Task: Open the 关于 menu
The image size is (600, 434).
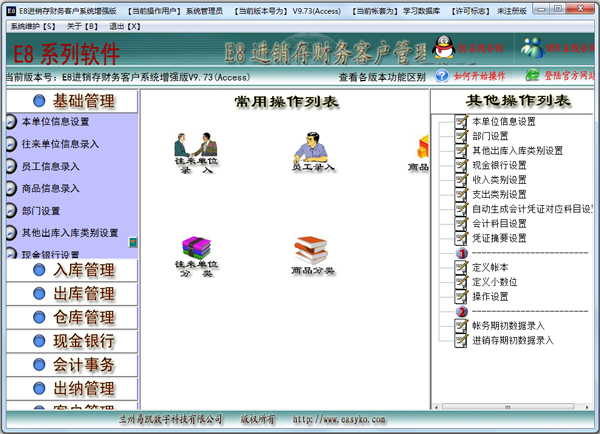Action: coord(82,24)
